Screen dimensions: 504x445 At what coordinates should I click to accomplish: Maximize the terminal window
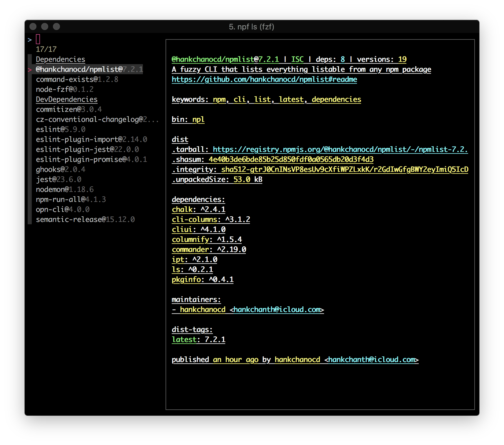pyautogui.click(x=56, y=26)
